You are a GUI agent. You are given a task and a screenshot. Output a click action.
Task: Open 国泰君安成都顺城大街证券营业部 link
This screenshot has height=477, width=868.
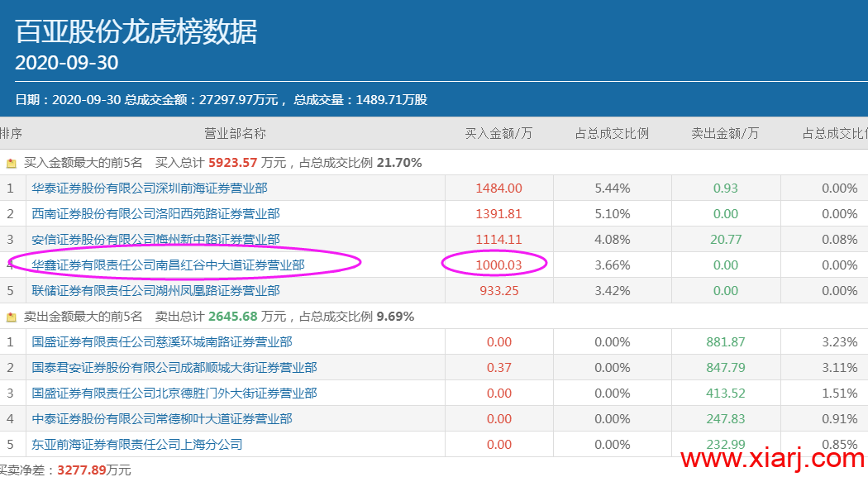(x=174, y=367)
